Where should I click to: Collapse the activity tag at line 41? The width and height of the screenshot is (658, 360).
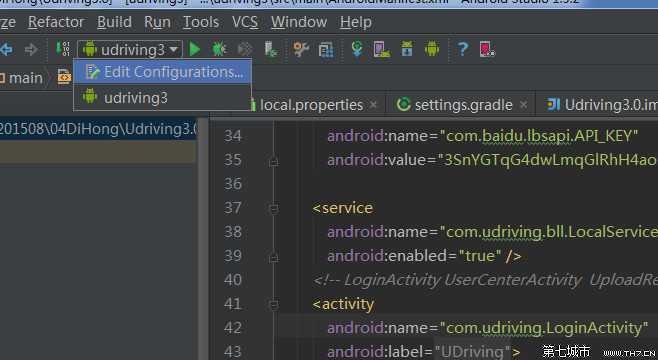tap(274, 305)
